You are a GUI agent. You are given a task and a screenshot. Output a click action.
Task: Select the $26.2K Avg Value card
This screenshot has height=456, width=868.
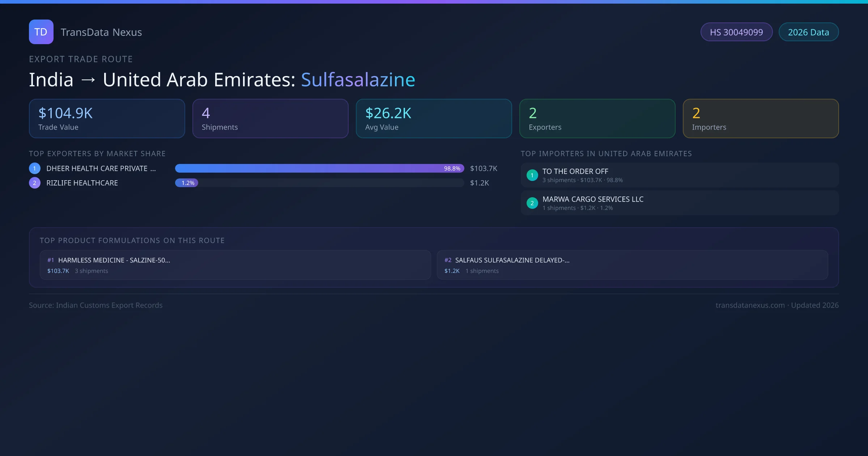(x=434, y=119)
